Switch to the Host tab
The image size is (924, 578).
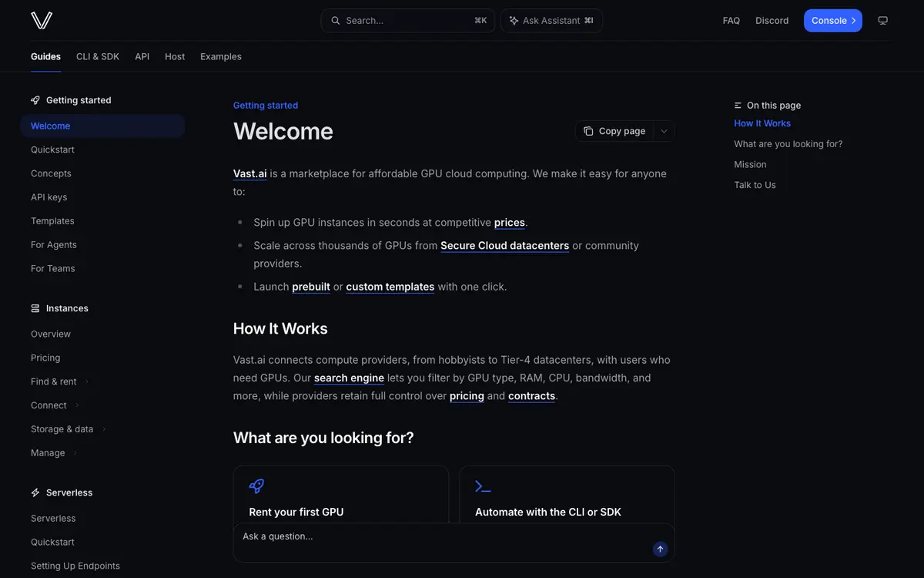tap(175, 56)
